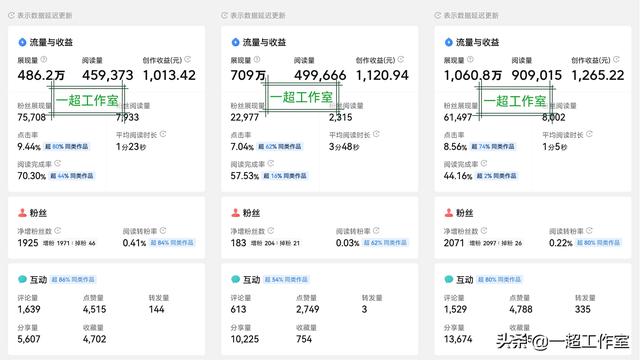Viewport: 640px width, 360px height.
Task: Click the red 粉丝 person icon above 1925
Action: [x=22, y=213]
